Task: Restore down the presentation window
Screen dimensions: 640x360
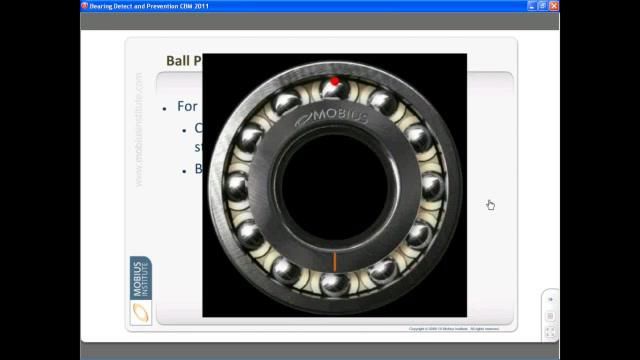Action: (x=542, y=6)
